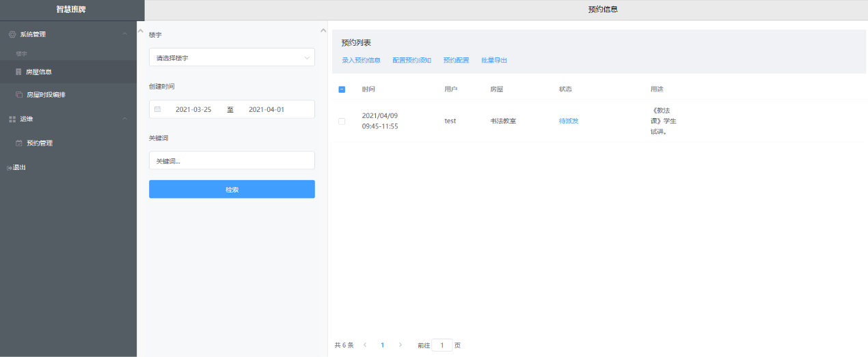The height and width of the screenshot is (357, 868).
Task: Click the 退出 logout icon
Action: coord(10,168)
